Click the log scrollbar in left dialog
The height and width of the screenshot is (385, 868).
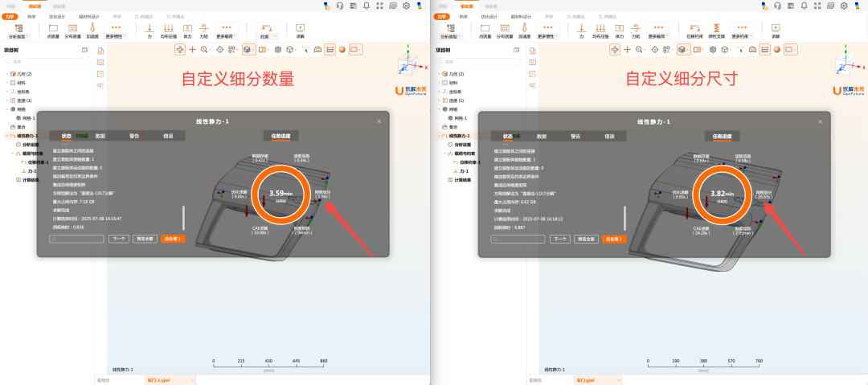pyautogui.click(x=183, y=218)
